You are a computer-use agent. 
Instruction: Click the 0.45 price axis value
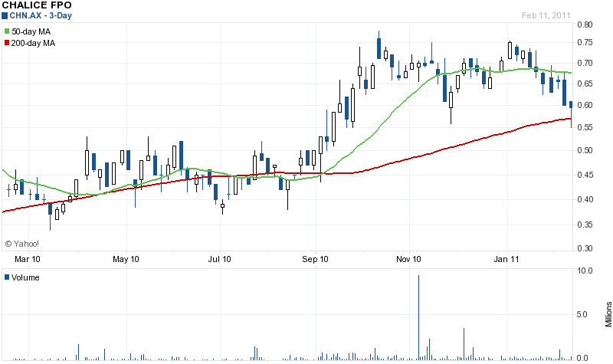pyautogui.click(x=585, y=175)
